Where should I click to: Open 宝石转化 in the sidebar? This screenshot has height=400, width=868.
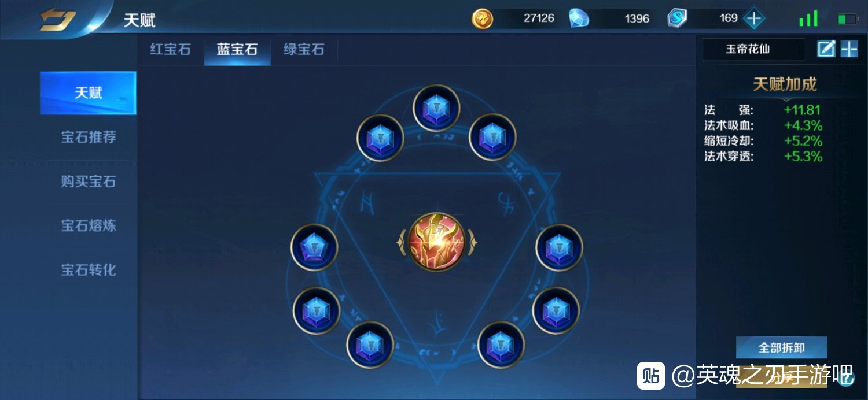click(89, 270)
